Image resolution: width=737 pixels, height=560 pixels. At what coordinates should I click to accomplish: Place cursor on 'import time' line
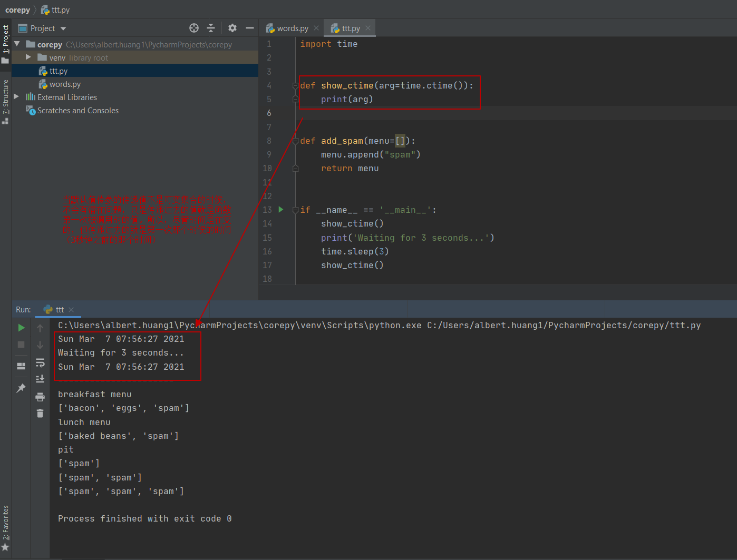coord(328,44)
